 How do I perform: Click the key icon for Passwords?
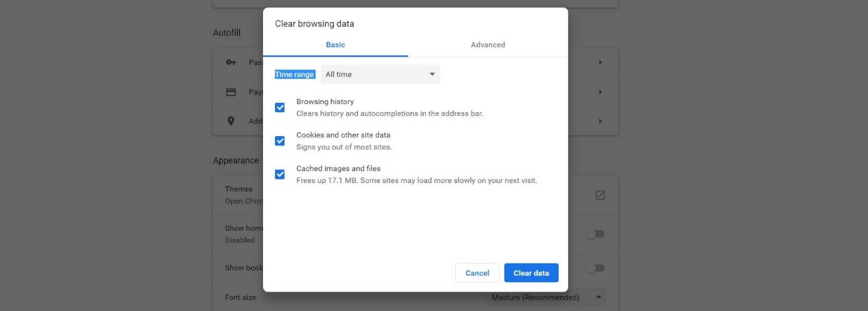pos(230,62)
